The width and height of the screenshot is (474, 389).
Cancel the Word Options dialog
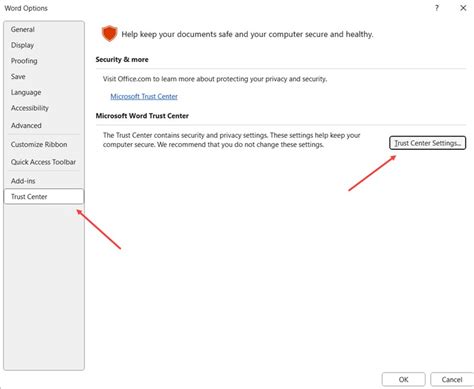pyautogui.click(x=452, y=379)
